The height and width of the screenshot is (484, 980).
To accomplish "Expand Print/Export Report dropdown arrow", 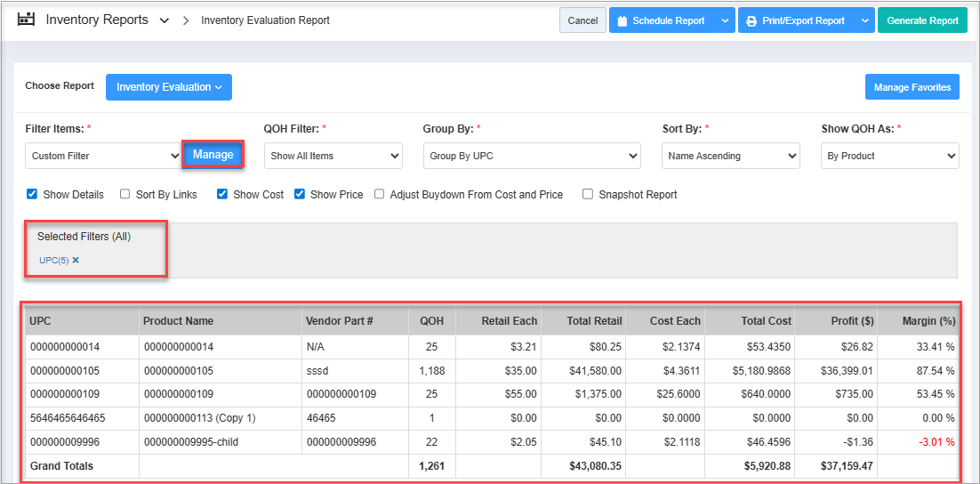I will (x=864, y=20).
